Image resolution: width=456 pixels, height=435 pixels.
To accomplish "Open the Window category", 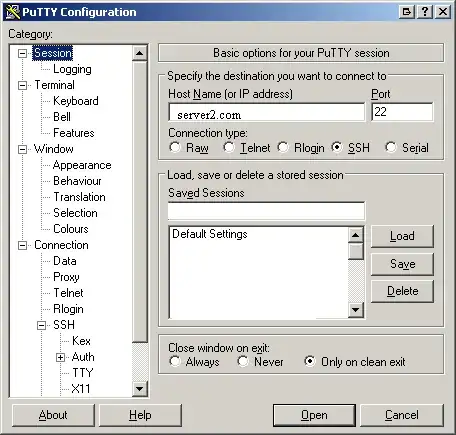I will 54,149.
